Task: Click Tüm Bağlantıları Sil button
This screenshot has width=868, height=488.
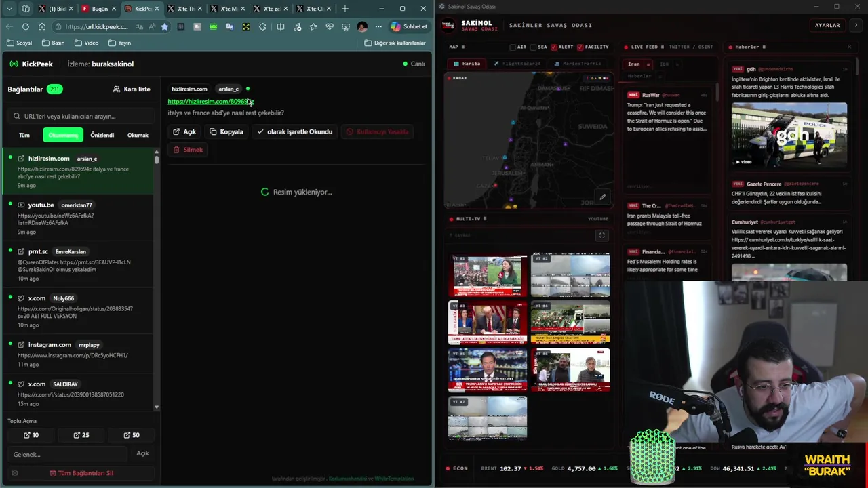Action: (81, 473)
